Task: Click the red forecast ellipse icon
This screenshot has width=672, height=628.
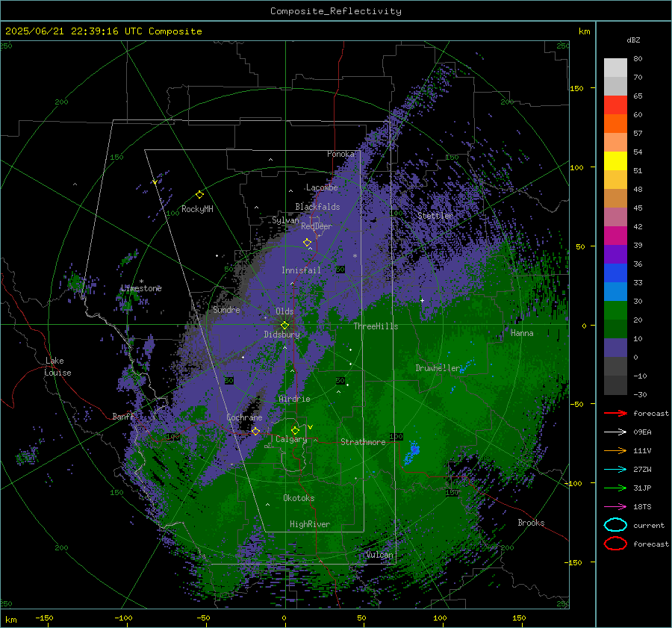Action: tap(615, 544)
